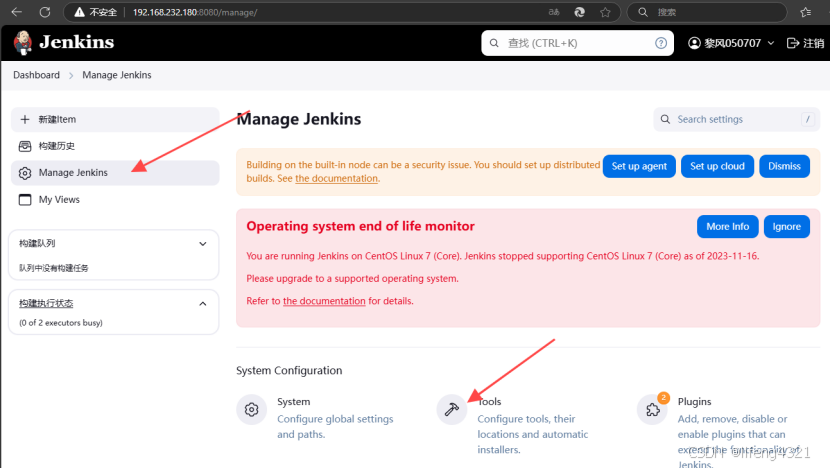Viewport: 831px width, 468px height.
Task: Click the 构建历史 build history icon
Action: (25, 146)
